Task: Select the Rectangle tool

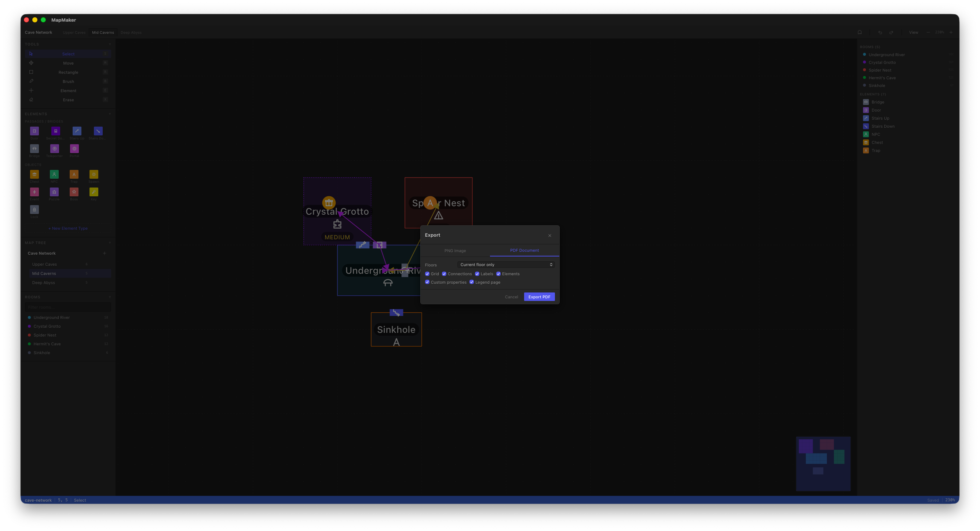Action: click(x=68, y=72)
